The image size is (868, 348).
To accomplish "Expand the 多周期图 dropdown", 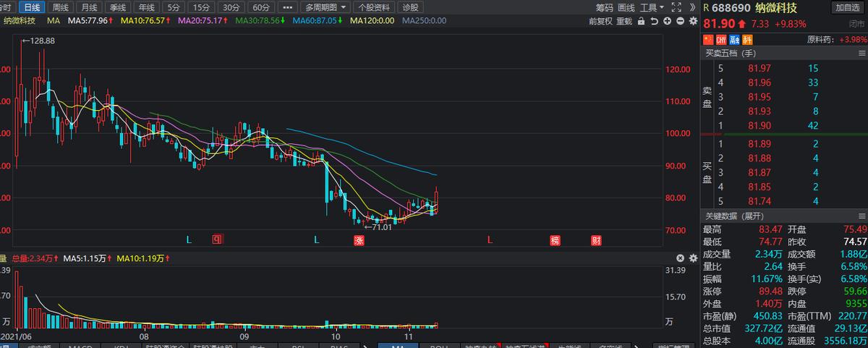I will click(x=325, y=7).
